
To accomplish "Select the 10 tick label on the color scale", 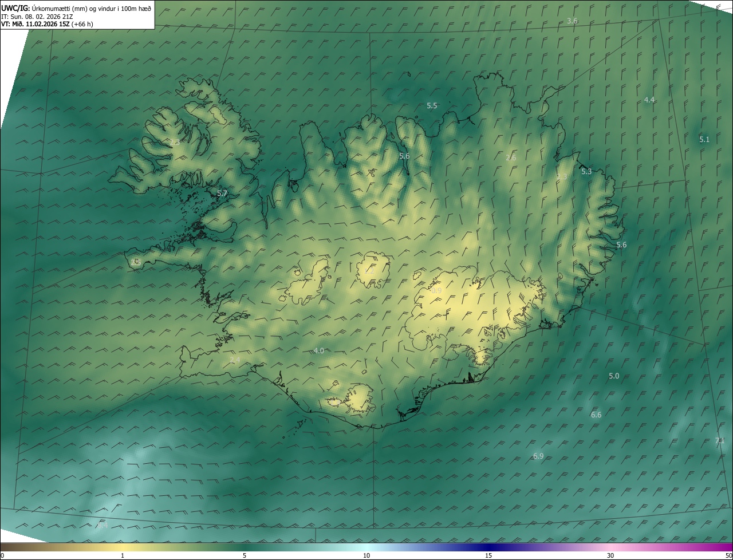I will click(366, 555).
